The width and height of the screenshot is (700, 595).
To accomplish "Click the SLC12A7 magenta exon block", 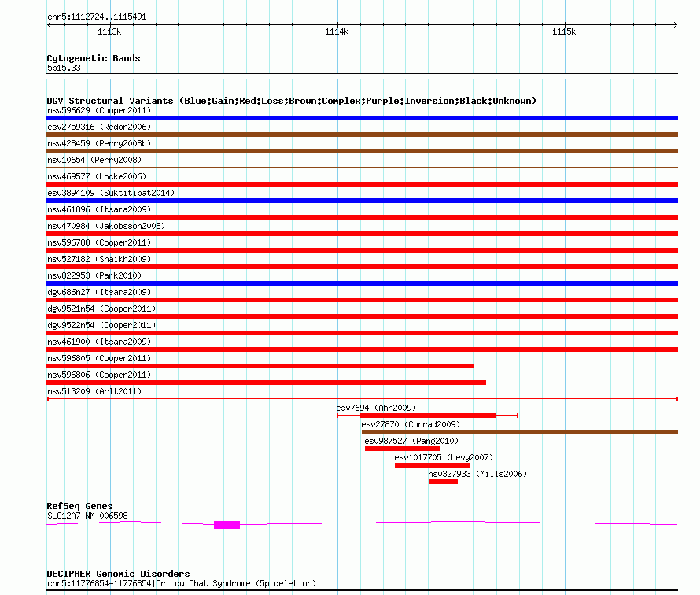I will click(x=227, y=525).
